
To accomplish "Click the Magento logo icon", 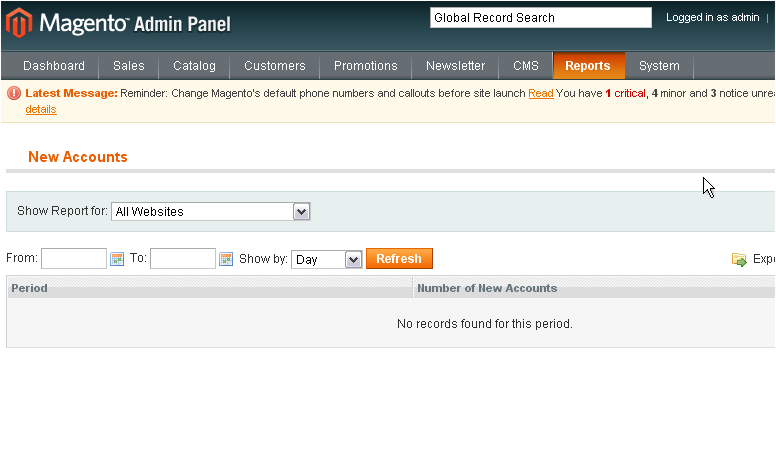I will click(x=18, y=22).
